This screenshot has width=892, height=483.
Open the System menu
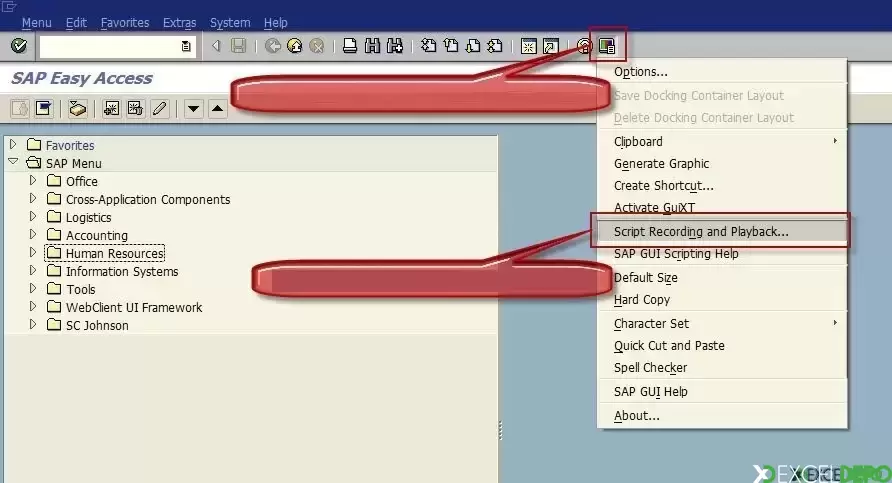tap(230, 23)
